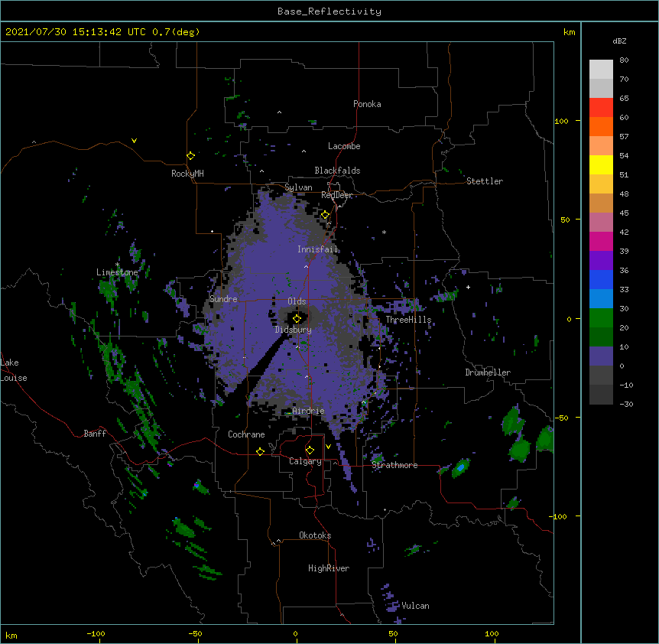659x644 pixels.
Task: Click the Lacombe city label
Action: [x=344, y=146]
